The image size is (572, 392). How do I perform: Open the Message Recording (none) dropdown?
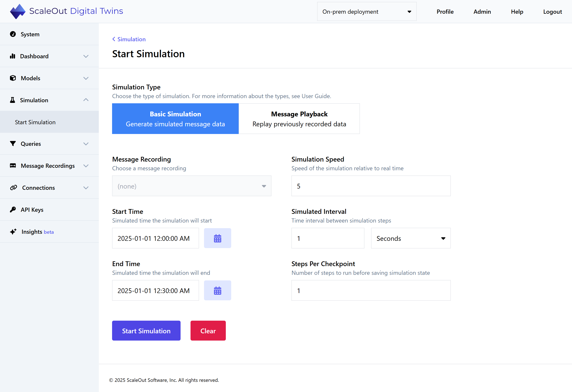[192, 186]
